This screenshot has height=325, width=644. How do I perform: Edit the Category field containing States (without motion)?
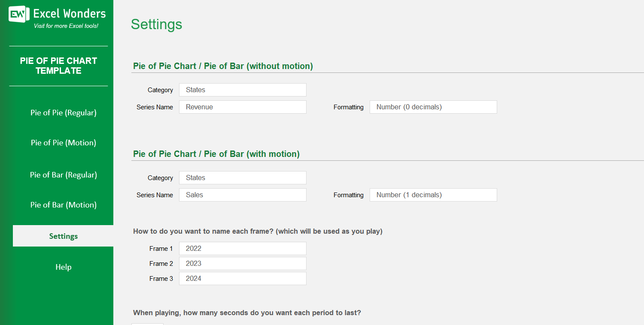click(243, 90)
